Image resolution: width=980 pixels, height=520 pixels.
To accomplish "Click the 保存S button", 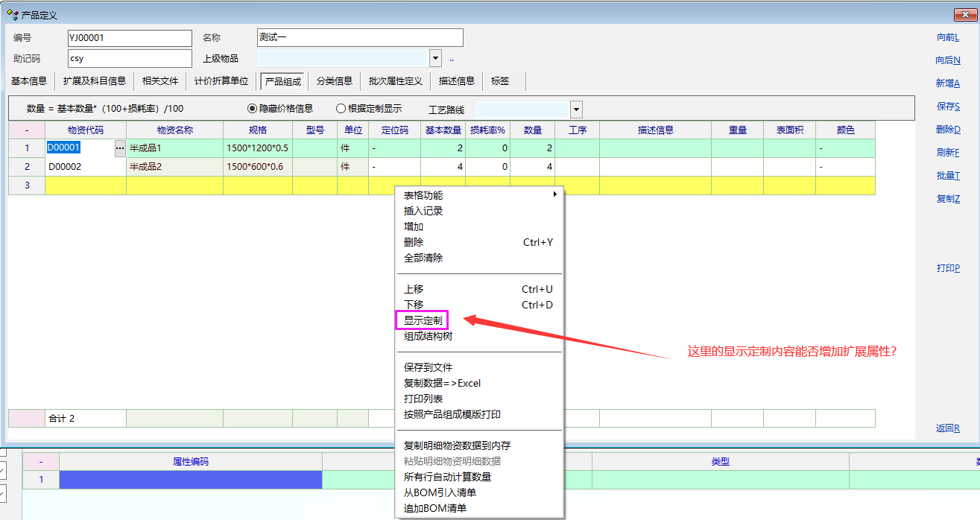I will (x=947, y=107).
